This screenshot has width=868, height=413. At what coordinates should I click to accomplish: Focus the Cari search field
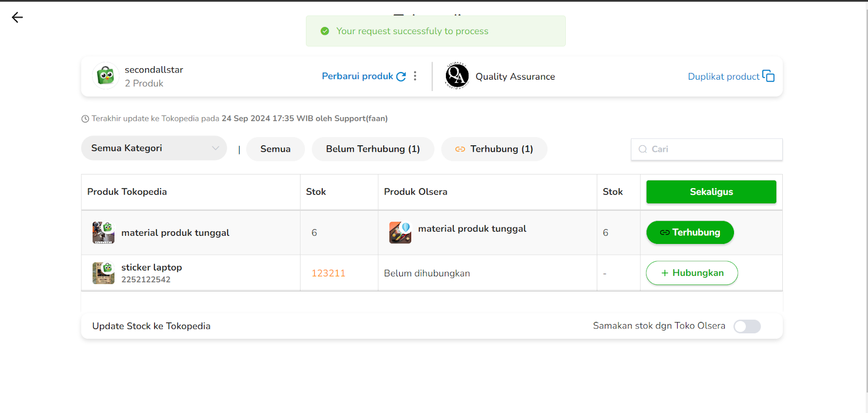[707, 149]
